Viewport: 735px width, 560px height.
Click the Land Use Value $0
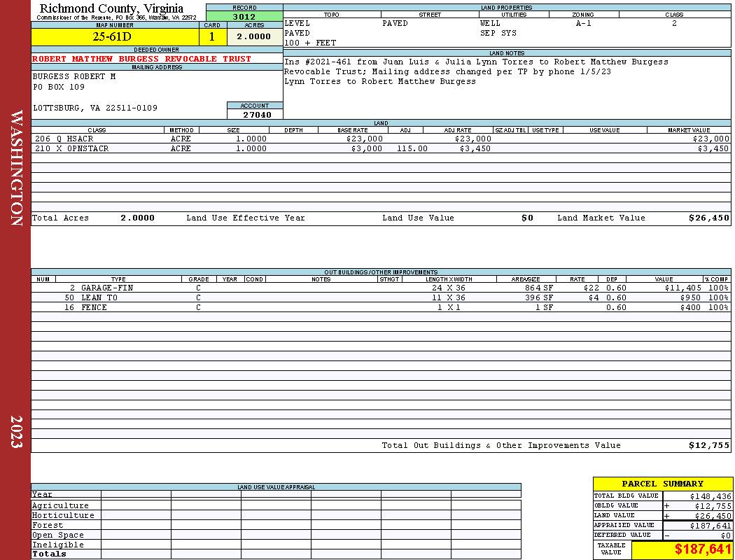527,218
